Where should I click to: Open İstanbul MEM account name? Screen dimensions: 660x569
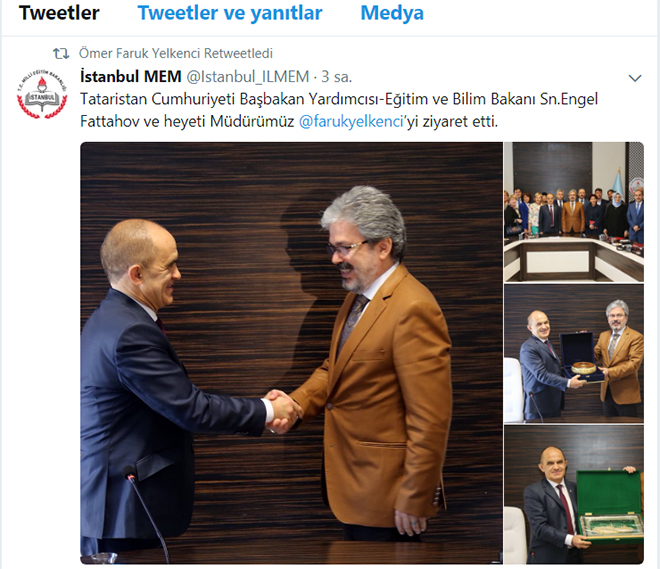click(x=130, y=77)
